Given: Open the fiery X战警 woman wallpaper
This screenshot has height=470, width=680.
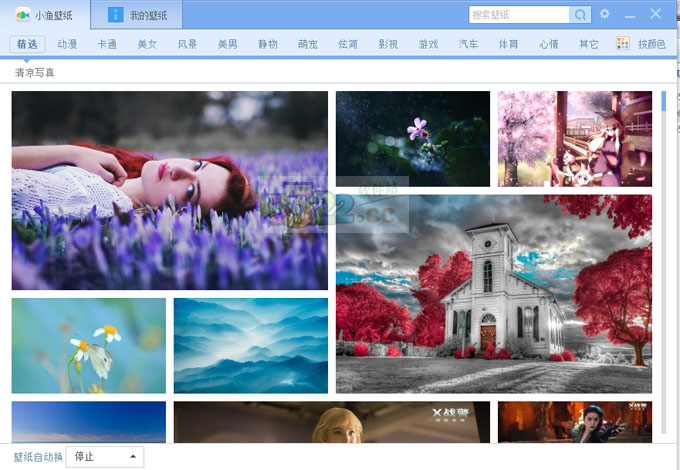Looking at the screenshot, I should coord(575,422).
